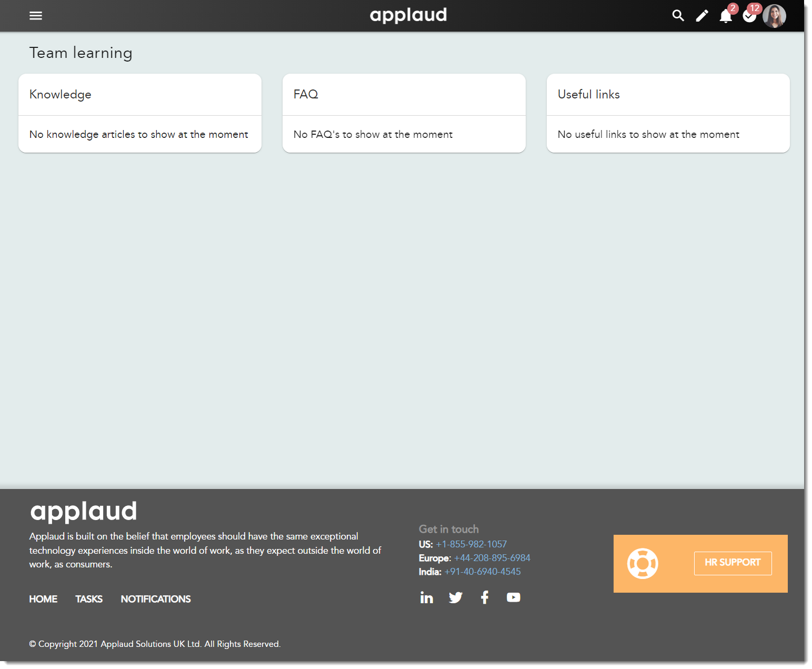This screenshot has width=812, height=669.
Task: Click the 'Get in touch' heading
Action: pos(449,530)
